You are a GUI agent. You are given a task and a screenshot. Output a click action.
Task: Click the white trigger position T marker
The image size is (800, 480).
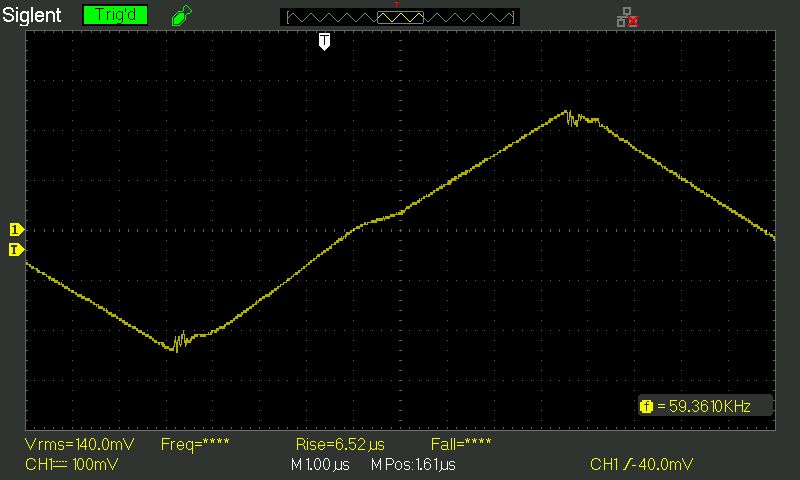click(324, 41)
